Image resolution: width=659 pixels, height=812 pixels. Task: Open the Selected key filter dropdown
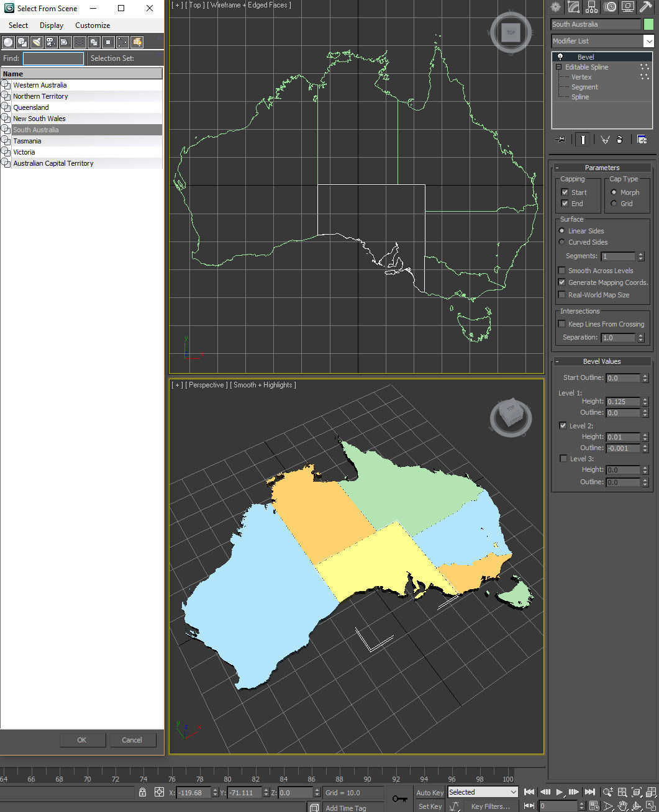click(x=483, y=792)
